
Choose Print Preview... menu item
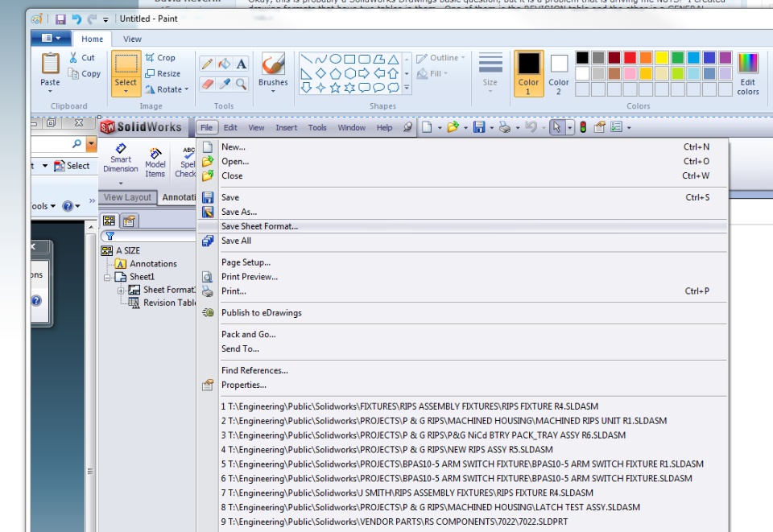[462, 276]
